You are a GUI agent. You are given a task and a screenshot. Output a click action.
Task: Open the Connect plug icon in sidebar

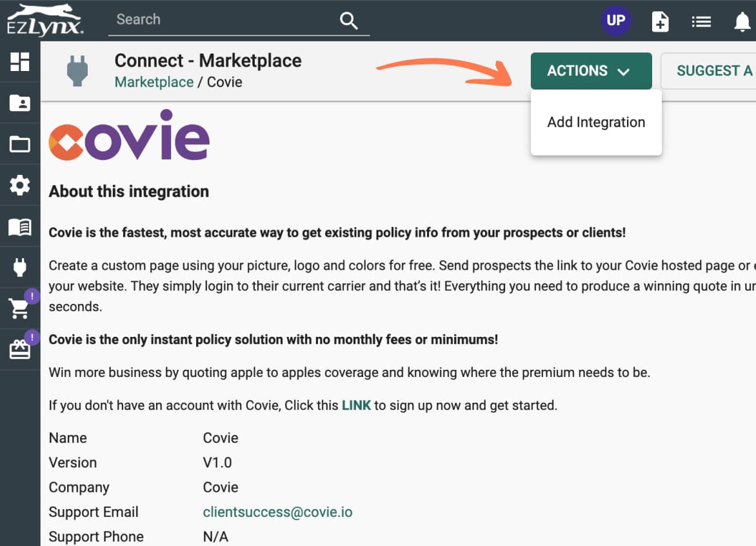[20, 267]
